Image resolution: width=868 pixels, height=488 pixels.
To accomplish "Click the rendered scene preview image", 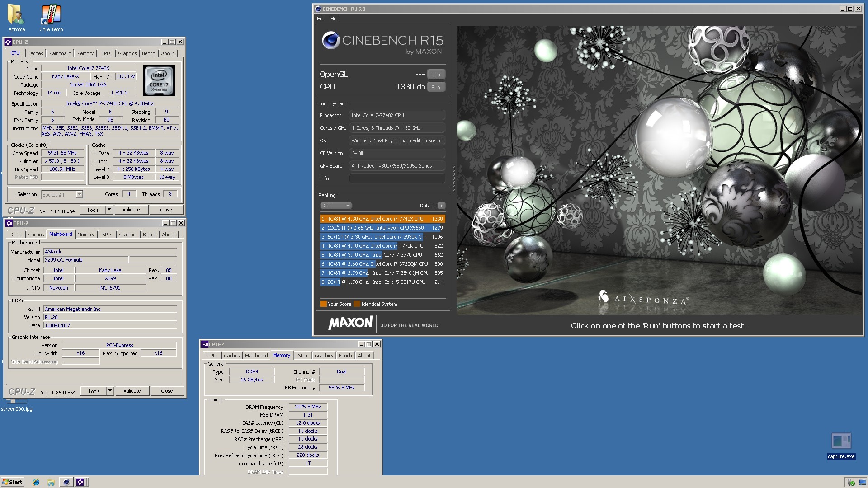I will (659, 170).
